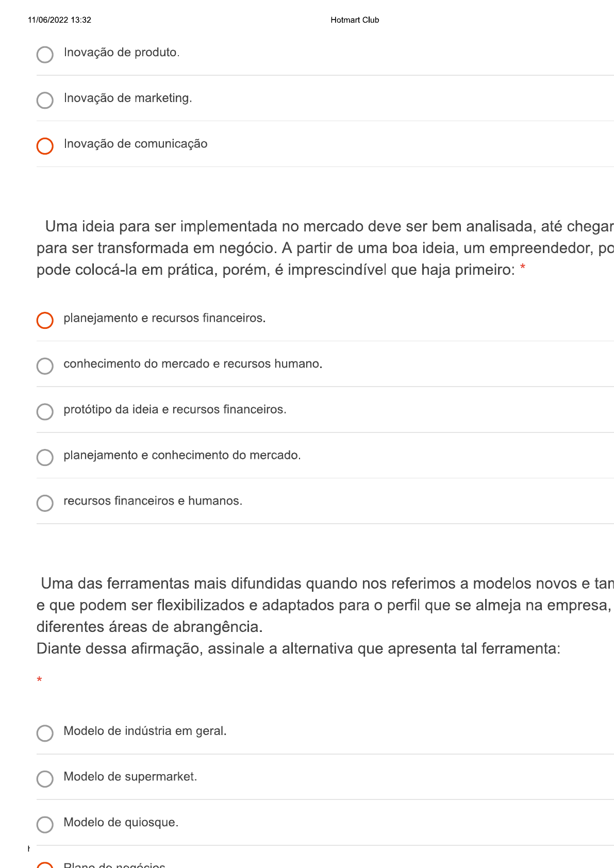Click the selected 'planejamento e recursos financeiros' radio
This screenshot has height=868, width=614.
tap(45, 320)
